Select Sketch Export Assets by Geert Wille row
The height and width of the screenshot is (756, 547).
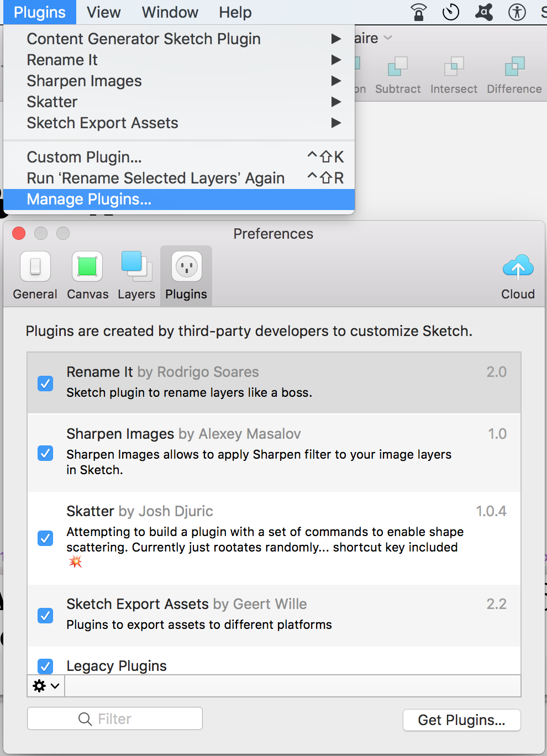pyautogui.click(x=274, y=615)
